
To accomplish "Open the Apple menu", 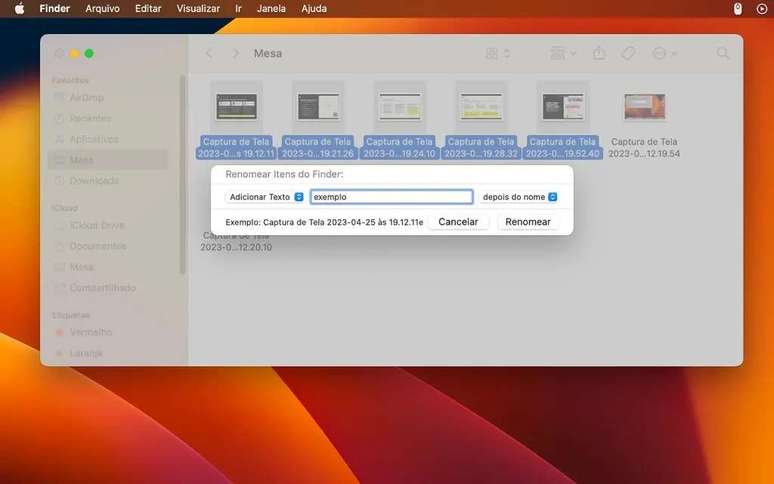I will 20,8.
